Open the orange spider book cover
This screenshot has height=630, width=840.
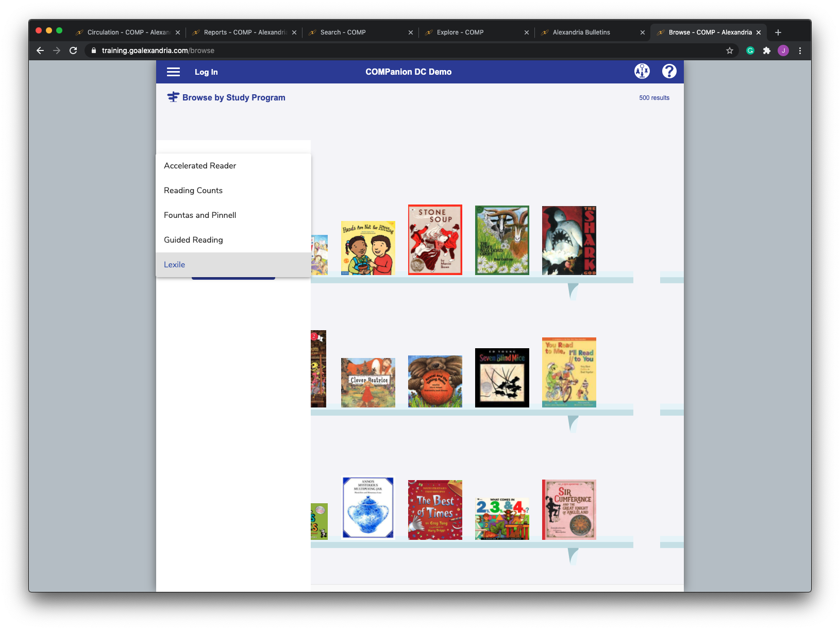coord(435,381)
